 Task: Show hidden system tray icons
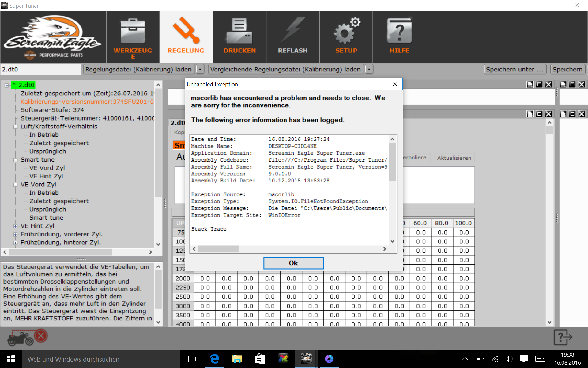click(465, 359)
